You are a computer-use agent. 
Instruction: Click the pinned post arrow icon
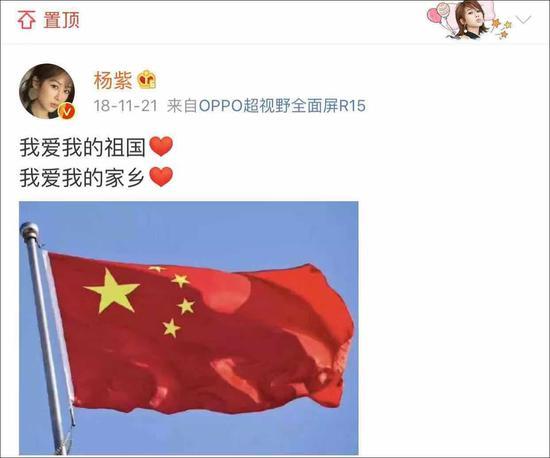27,20
